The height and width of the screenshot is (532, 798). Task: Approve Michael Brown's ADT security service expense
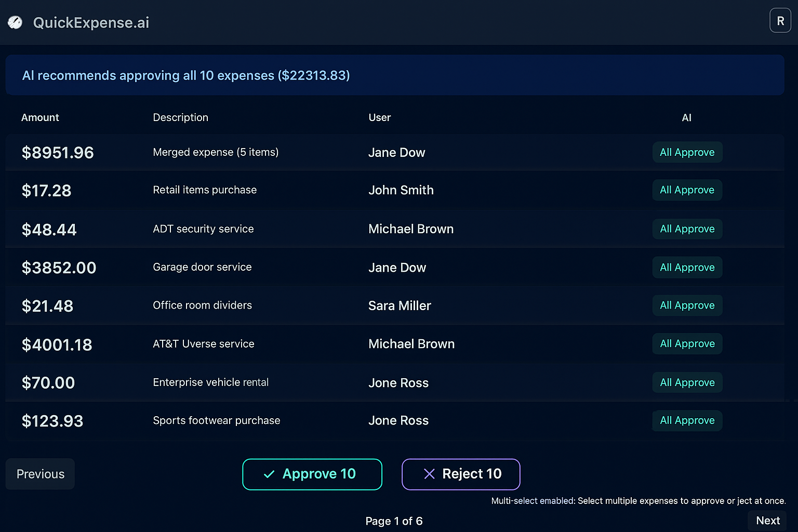(x=687, y=229)
